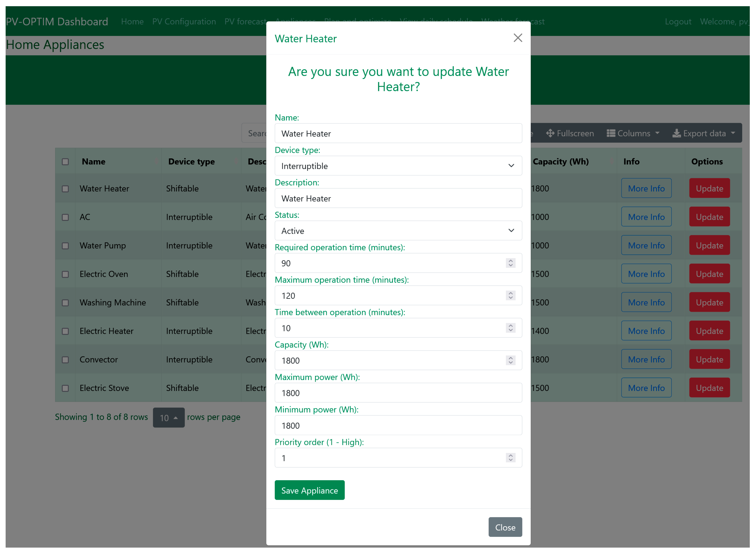Screen dimensions: 756x554
Task: Check the select-all checkbox in table header
Action: (x=65, y=162)
